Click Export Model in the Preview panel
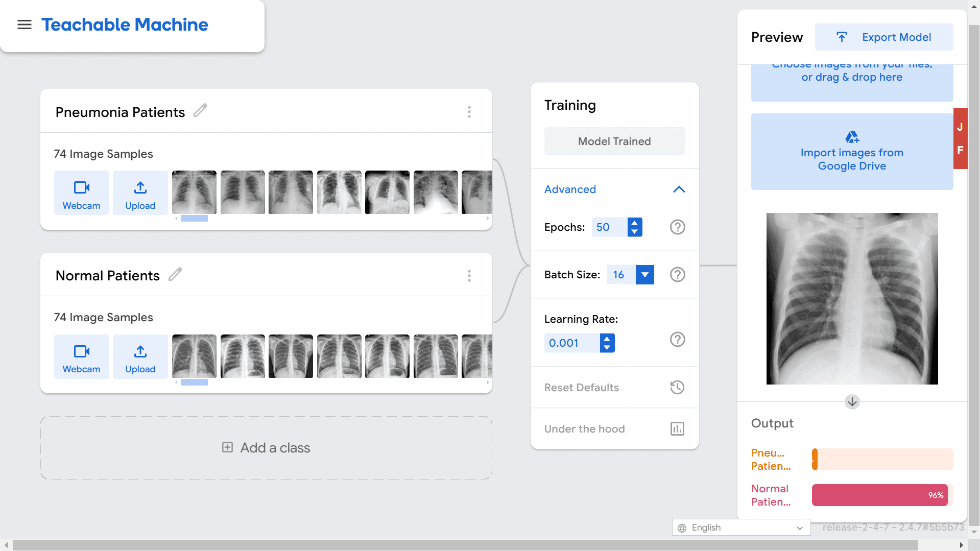This screenshot has width=980, height=551. click(883, 37)
